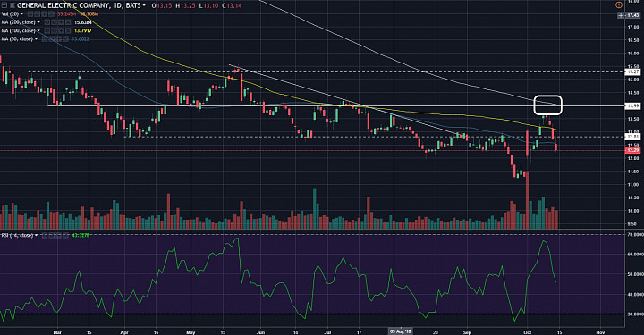Click the open price value O 13.15
This screenshot has width=644, height=335.
pyautogui.click(x=162, y=5)
